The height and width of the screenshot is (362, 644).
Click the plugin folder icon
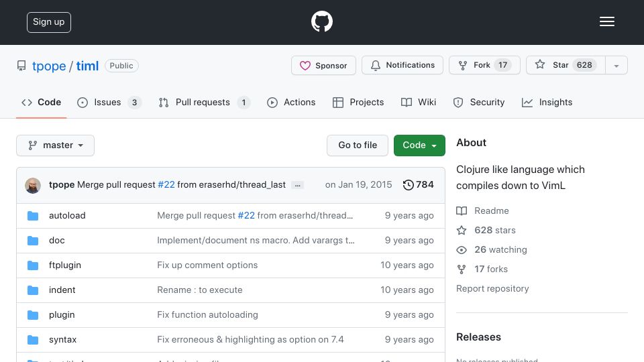tap(33, 315)
